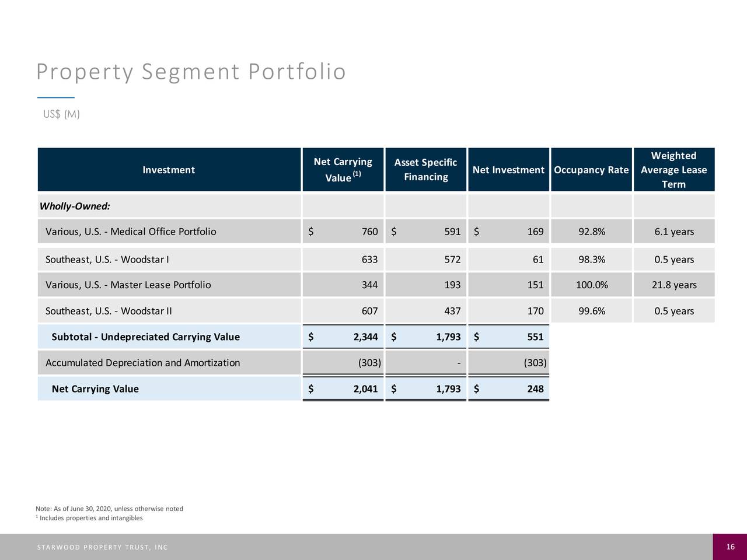Click the '0.5 years' cell for Woodstar I
747x560 pixels.
tap(674, 260)
